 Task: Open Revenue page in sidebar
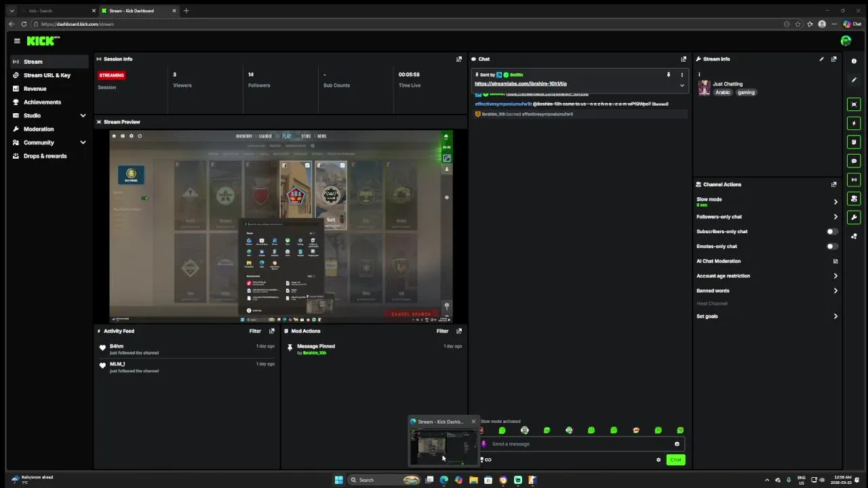49,89
